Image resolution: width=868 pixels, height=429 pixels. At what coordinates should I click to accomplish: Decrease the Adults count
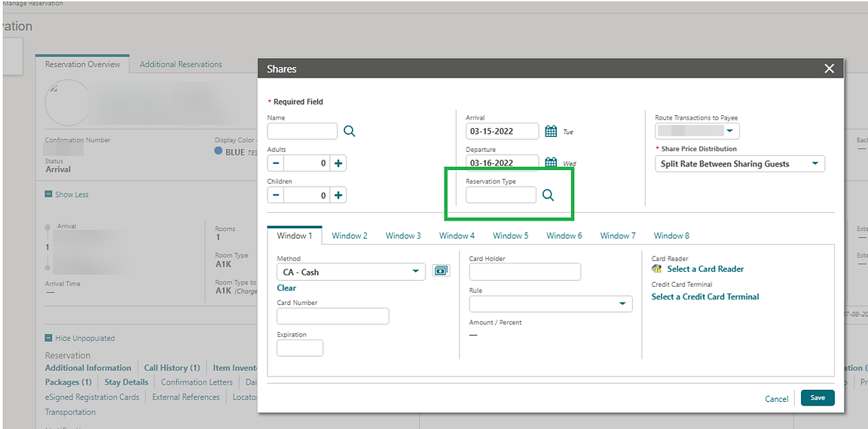pos(276,163)
